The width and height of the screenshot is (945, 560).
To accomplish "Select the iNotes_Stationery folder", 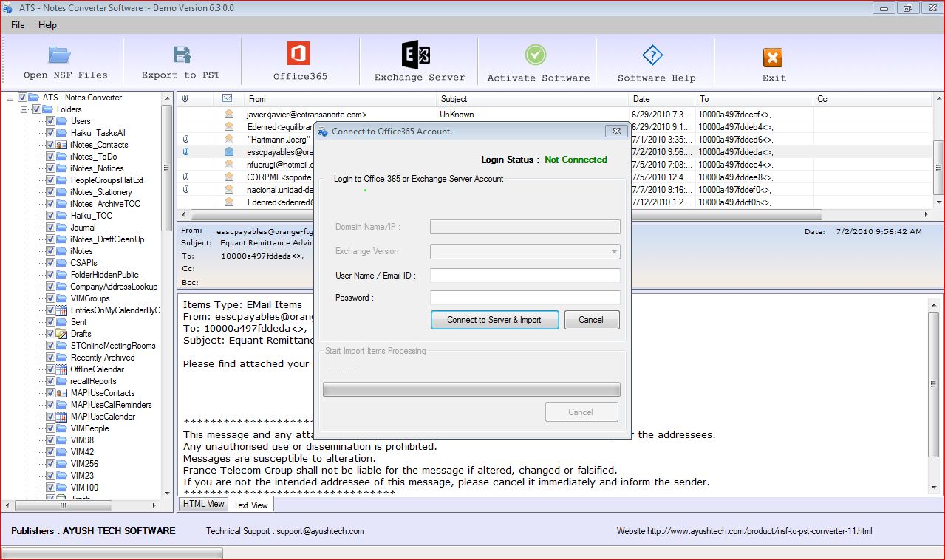I will [101, 192].
